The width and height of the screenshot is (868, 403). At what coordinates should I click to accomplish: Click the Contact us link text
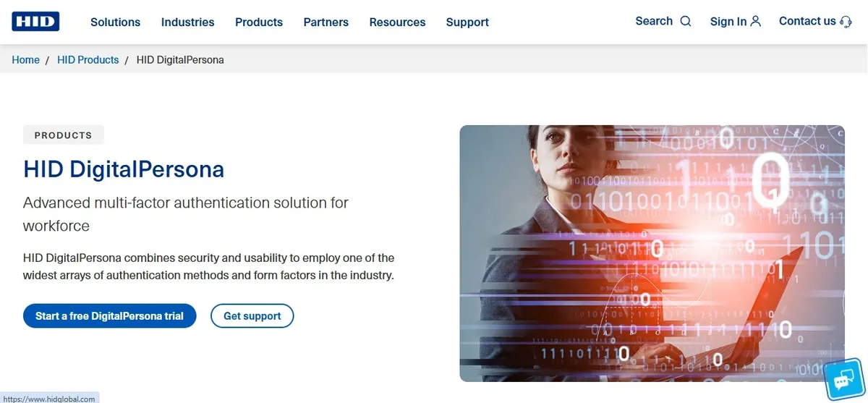(807, 21)
